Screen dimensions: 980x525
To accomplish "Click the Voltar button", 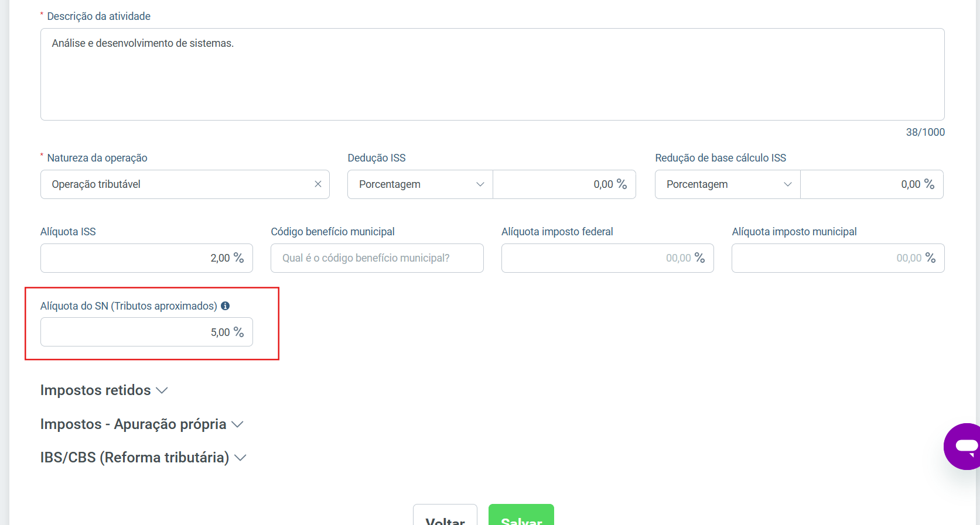I will click(x=445, y=515).
